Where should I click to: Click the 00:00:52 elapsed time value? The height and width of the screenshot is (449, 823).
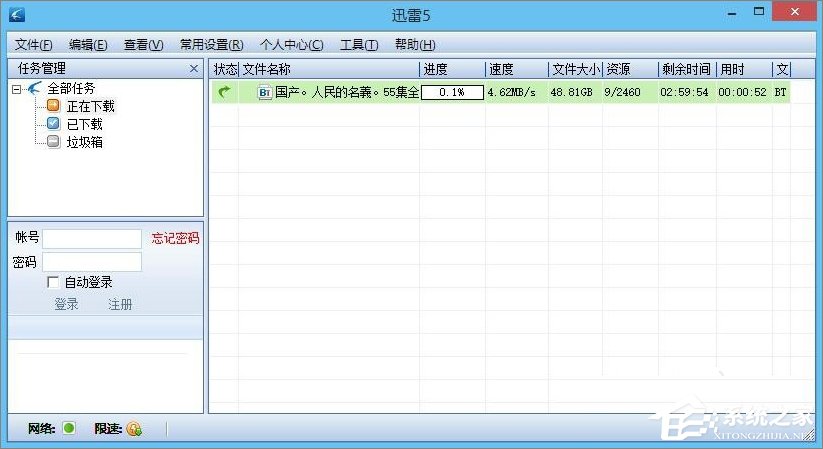pyautogui.click(x=743, y=92)
